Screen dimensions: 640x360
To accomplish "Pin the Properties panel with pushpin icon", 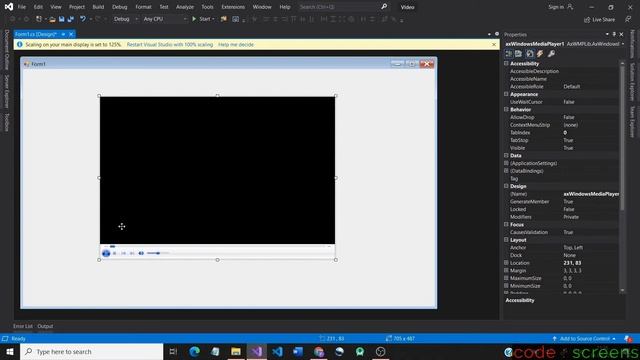I will point(614,34).
